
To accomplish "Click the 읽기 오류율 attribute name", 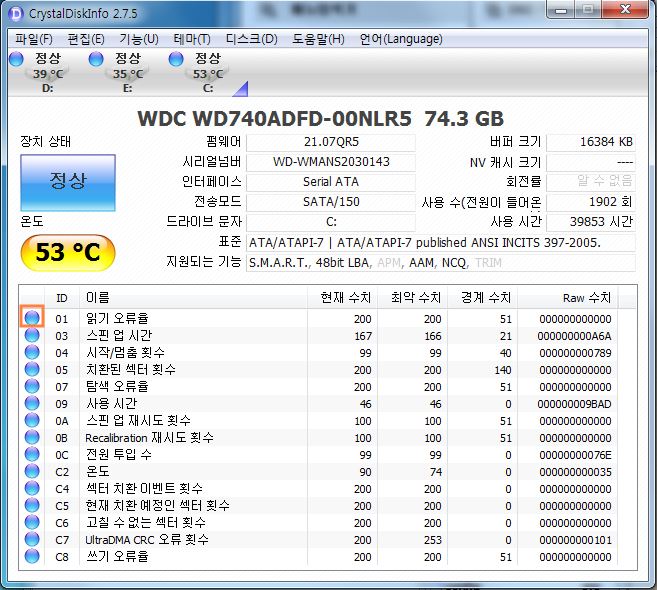I will [x=117, y=318].
